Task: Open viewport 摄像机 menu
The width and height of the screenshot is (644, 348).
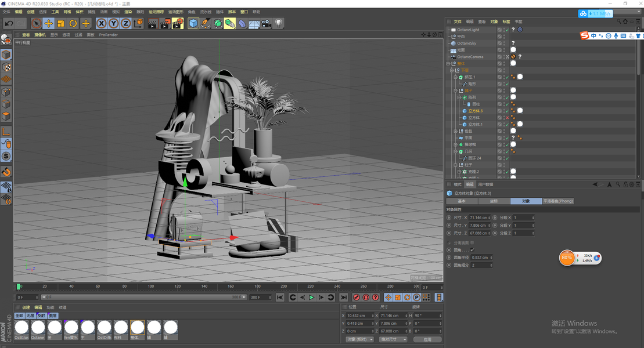Action: 40,35
